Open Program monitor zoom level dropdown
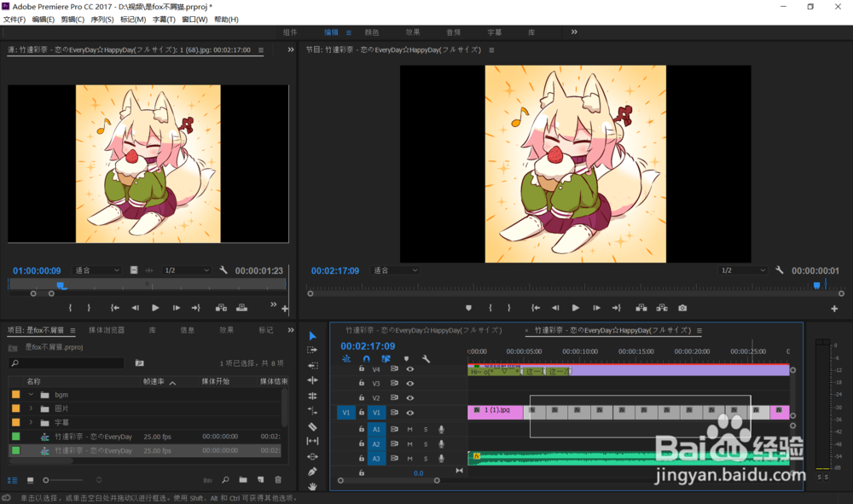The image size is (853, 504). 395,270
